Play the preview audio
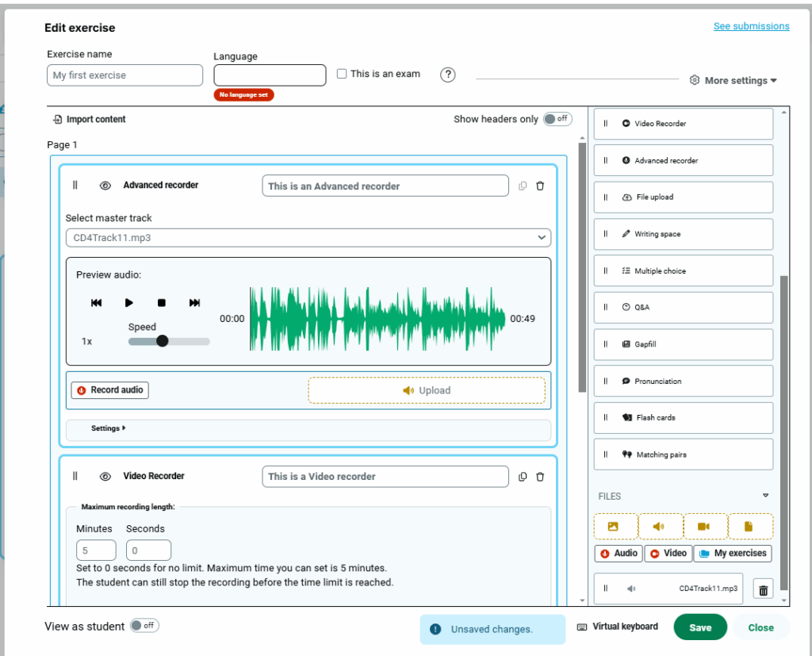The image size is (812, 656). [129, 303]
